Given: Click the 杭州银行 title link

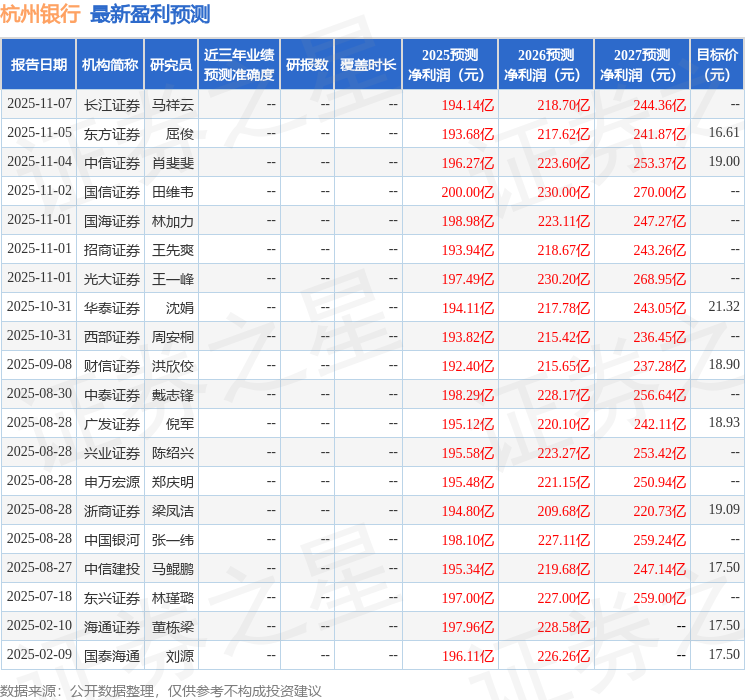Looking at the screenshot, I should click(40, 14).
